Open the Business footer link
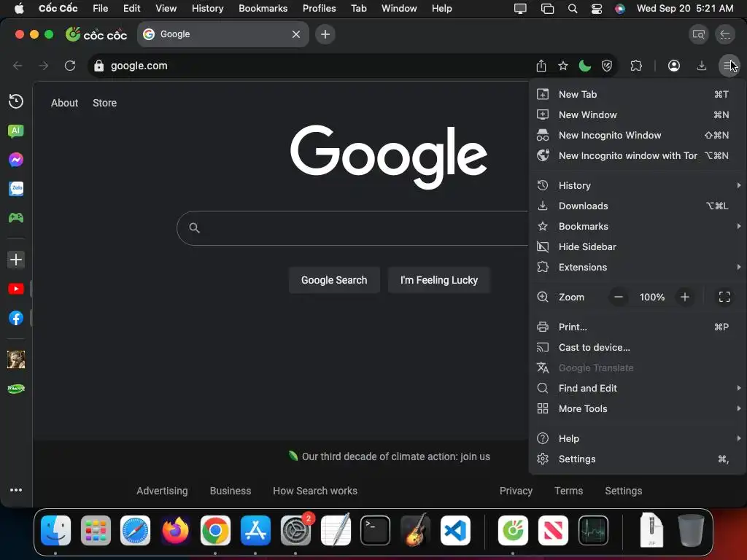 click(230, 491)
